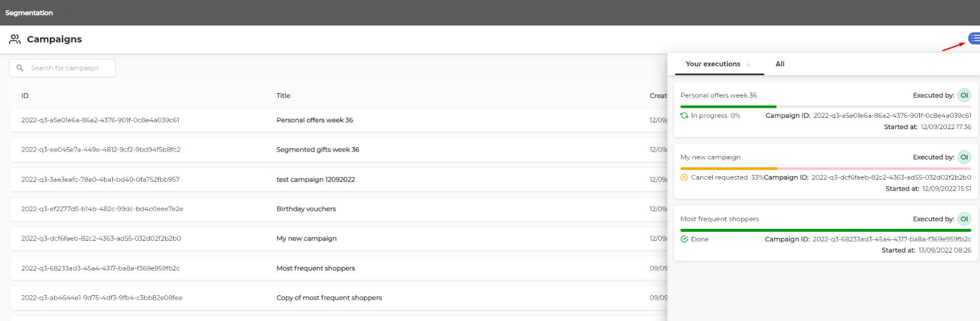Click the Campaigns page heading
Image resolution: width=980 pixels, height=321 pixels.
coord(55,39)
